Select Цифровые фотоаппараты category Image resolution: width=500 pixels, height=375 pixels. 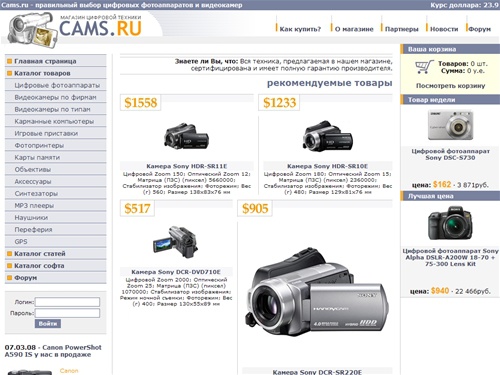(x=56, y=85)
